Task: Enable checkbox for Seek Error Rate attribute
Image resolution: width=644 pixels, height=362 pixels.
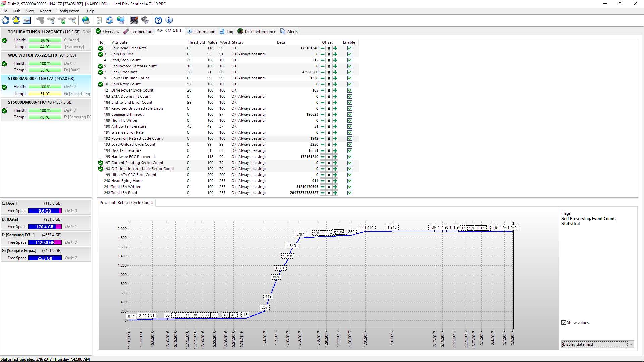Action: 350,72
